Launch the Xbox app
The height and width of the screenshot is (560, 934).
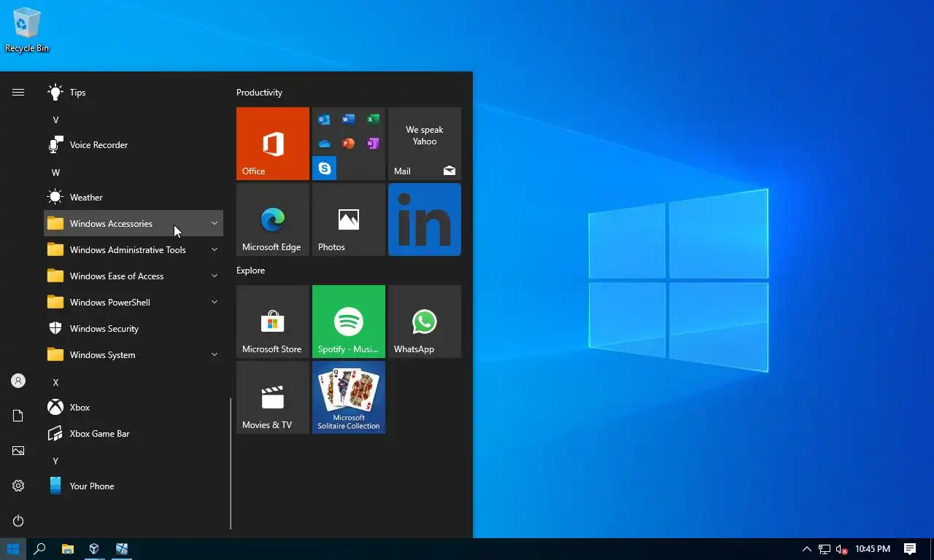(134, 408)
